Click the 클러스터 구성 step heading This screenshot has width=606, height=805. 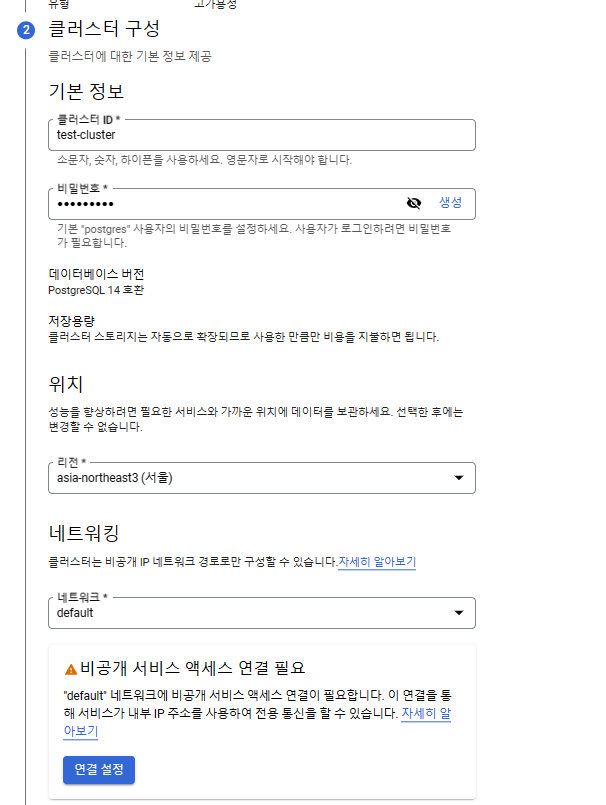pyautogui.click(x=104, y=28)
